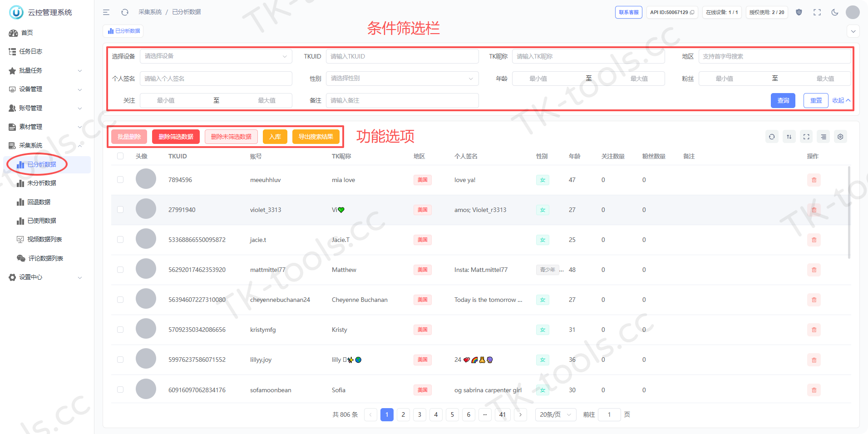Screen dimensions: 868x434
Task: Open table column settings gear icon
Action: click(840, 137)
